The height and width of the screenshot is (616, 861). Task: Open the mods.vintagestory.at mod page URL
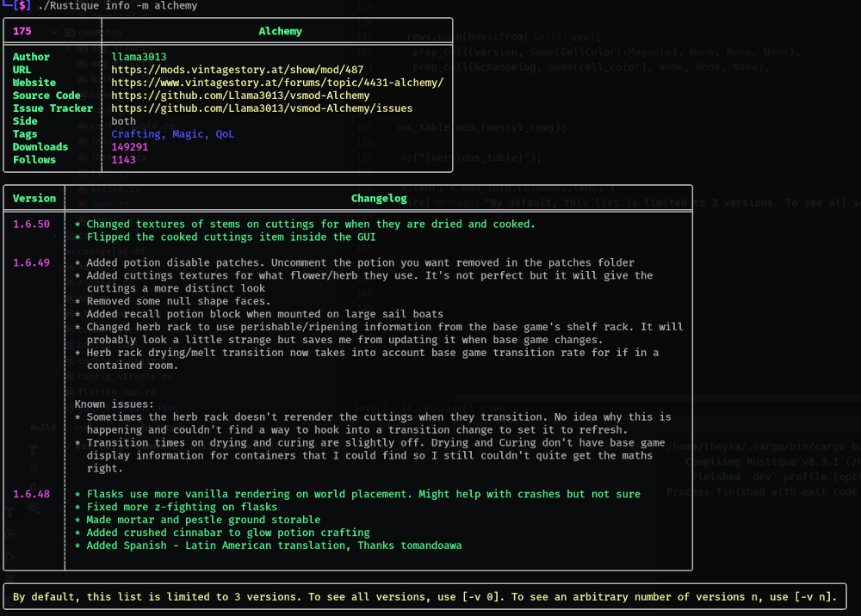click(238, 70)
